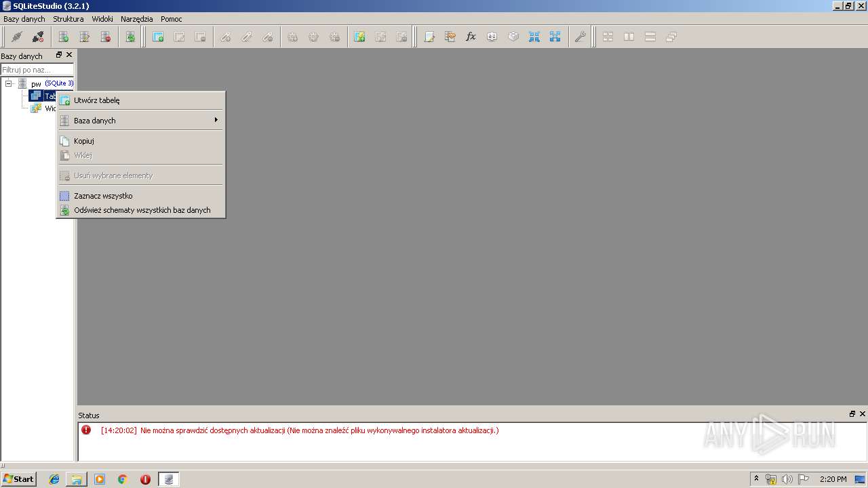
Task: Expand the Baza danych submenu arrow
Action: click(x=216, y=120)
